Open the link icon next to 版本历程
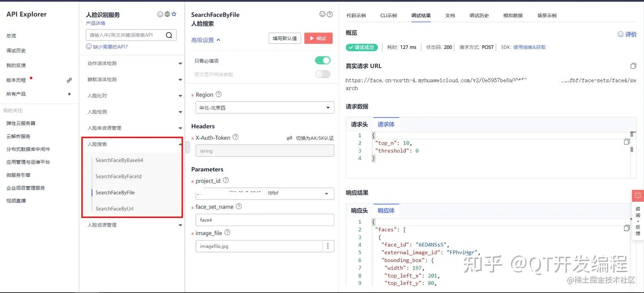The image size is (644, 293). click(69, 80)
